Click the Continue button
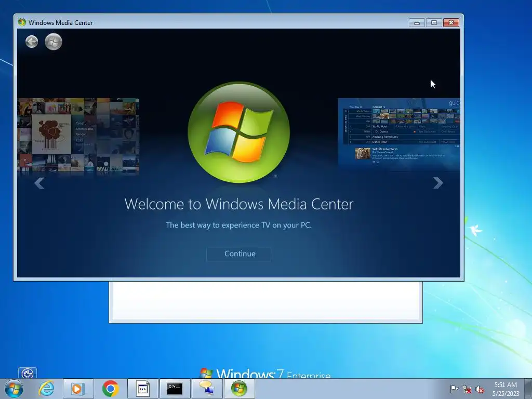Image resolution: width=532 pixels, height=399 pixels. coord(238,254)
